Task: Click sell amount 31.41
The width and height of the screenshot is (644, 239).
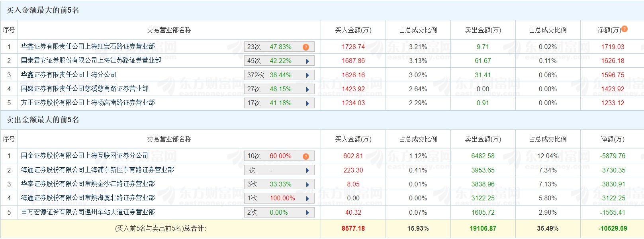Action: [x=483, y=75]
